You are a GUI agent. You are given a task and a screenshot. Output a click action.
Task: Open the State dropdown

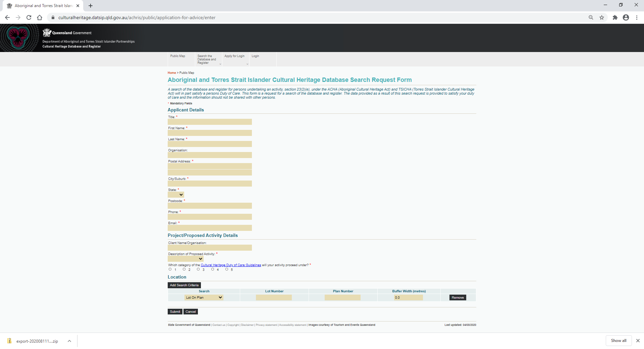tap(176, 195)
